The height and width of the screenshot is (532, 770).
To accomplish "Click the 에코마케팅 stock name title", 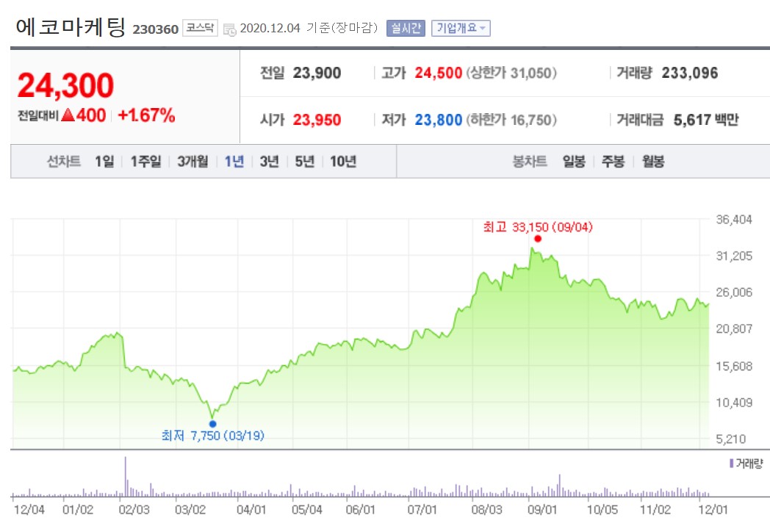I will tap(71, 27).
